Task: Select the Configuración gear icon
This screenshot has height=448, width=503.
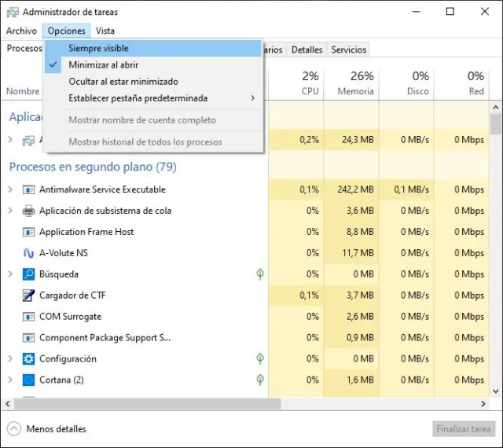Action: (x=28, y=359)
